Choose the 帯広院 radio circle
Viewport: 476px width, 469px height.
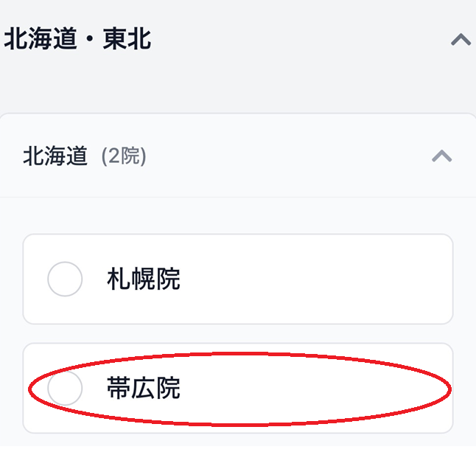click(65, 388)
